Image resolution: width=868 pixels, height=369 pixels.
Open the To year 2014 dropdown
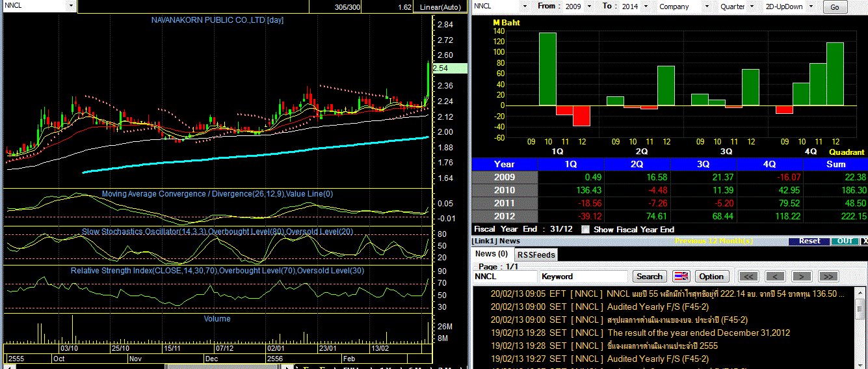click(637, 7)
